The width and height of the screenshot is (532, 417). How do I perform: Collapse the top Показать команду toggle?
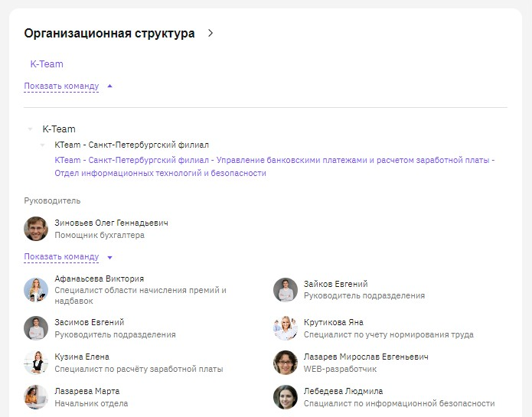click(x=68, y=86)
